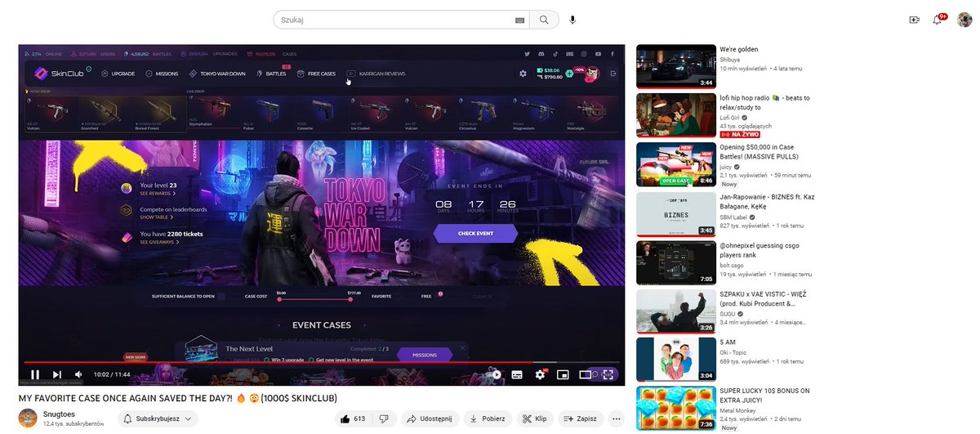Click the TikTok icon in Skin.Club header
This screenshot has height=434, width=980.
click(x=556, y=54)
